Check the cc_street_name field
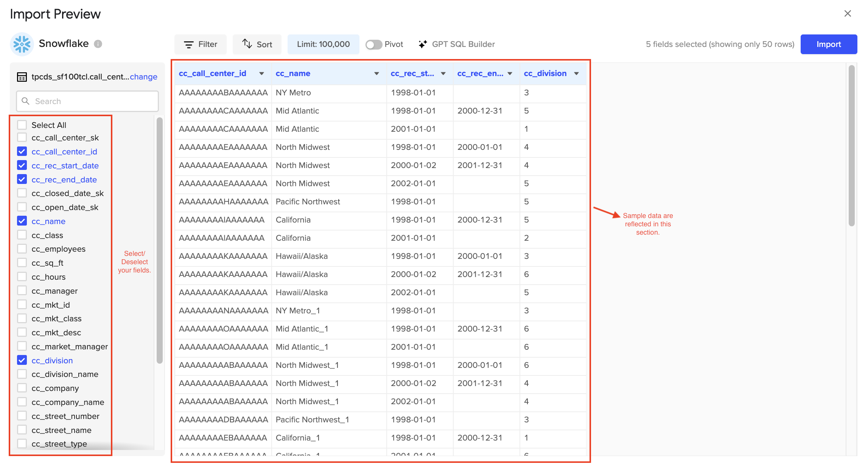This screenshot has height=464, width=868. 22,430
